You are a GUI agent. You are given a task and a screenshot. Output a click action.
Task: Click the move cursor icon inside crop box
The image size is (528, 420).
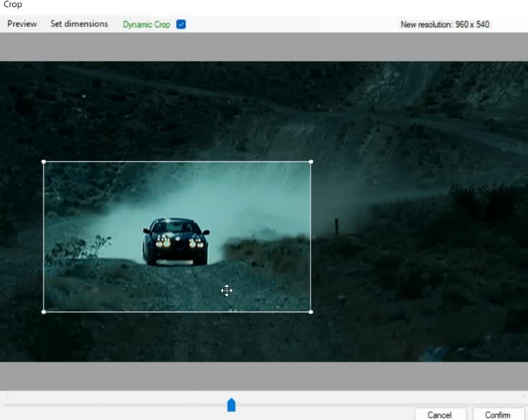[x=227, y=291]
